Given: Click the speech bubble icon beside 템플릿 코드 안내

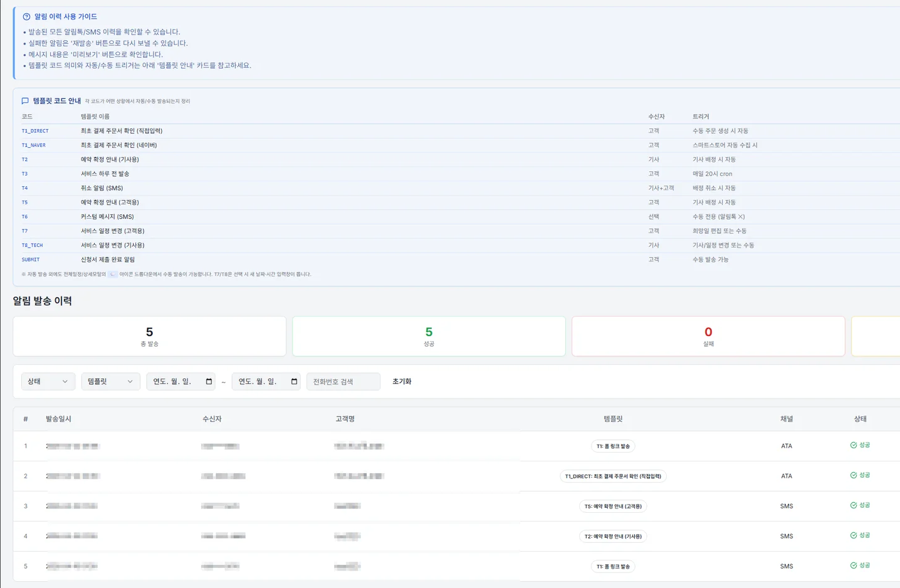Looking at the screenshot, I should (25, 101).
